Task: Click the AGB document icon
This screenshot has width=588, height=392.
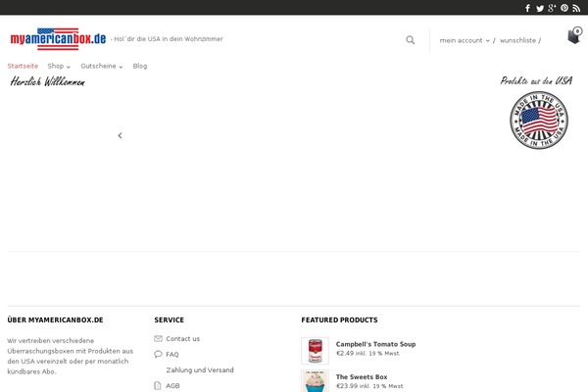Action: click(x=158, y=385)
